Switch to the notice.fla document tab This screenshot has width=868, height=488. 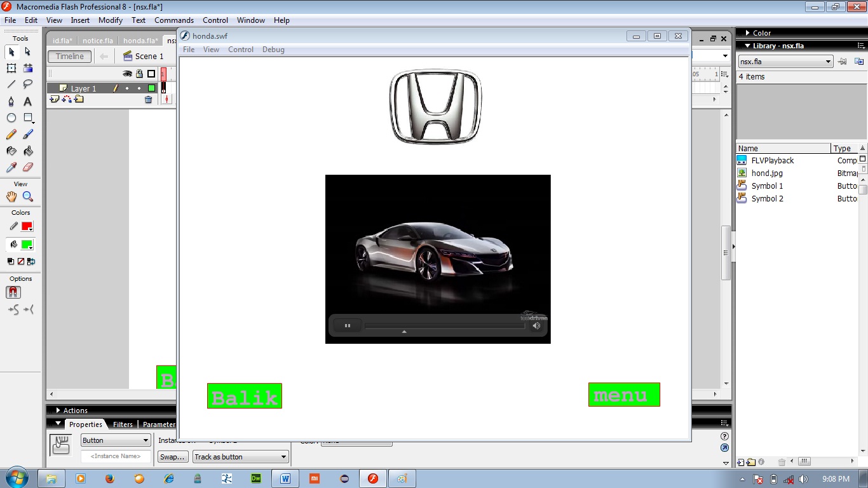[98, 41]
